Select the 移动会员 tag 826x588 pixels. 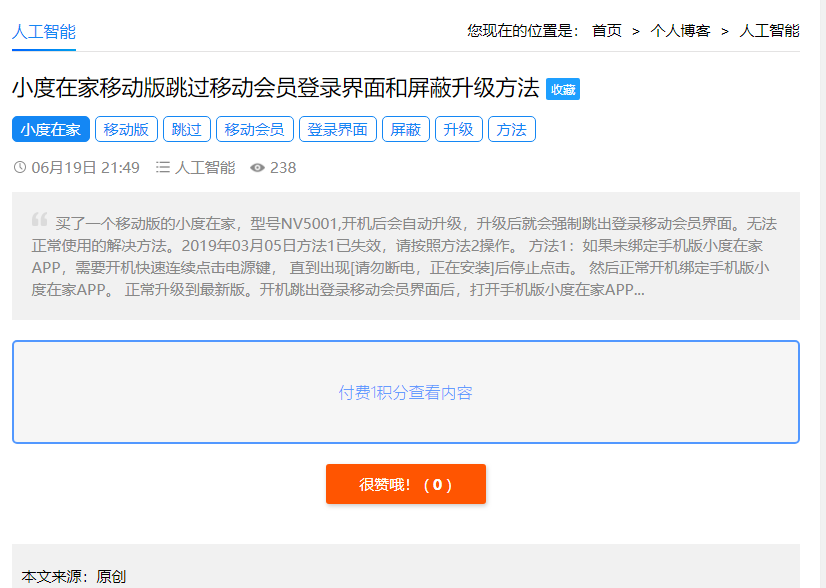pos(255,129)
